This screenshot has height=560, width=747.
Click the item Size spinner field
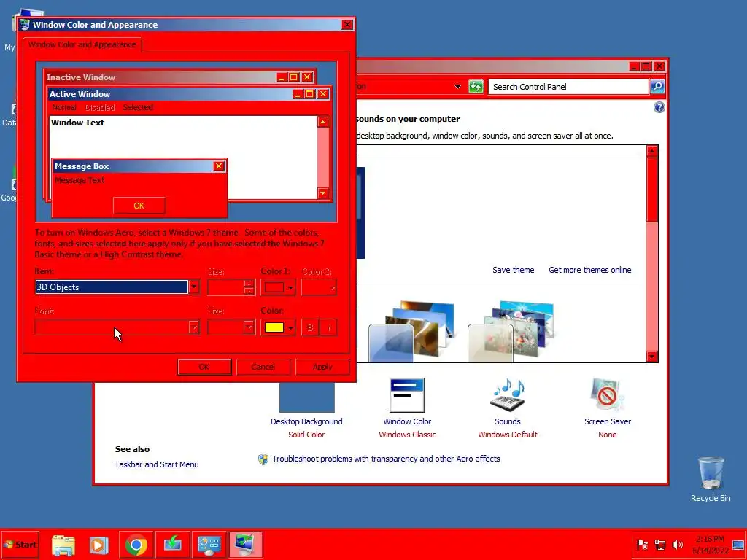(x=231, y=287)
